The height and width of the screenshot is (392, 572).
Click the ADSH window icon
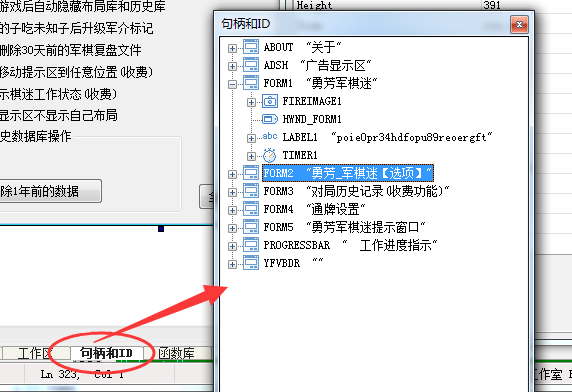tap(251, 65)
